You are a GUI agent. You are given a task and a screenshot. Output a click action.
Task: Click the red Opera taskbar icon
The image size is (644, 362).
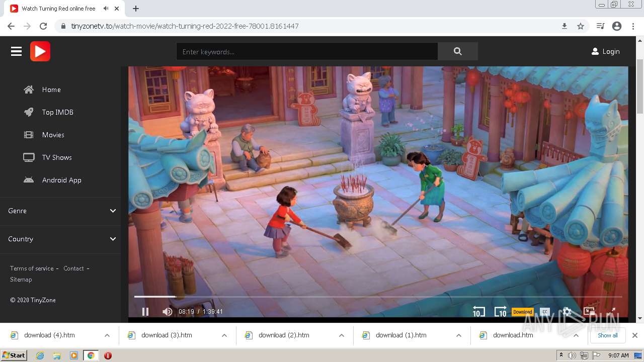coord(108,355)
